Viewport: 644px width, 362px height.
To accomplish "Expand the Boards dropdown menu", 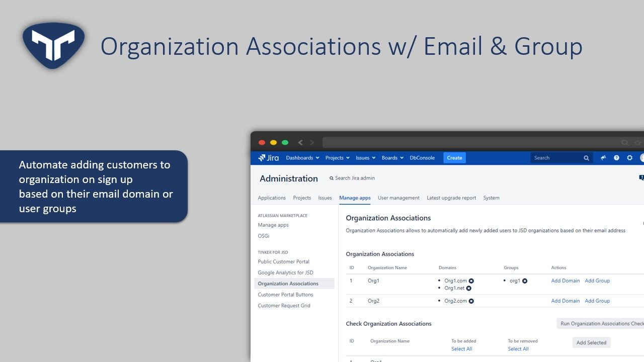I will coord(392,158).
